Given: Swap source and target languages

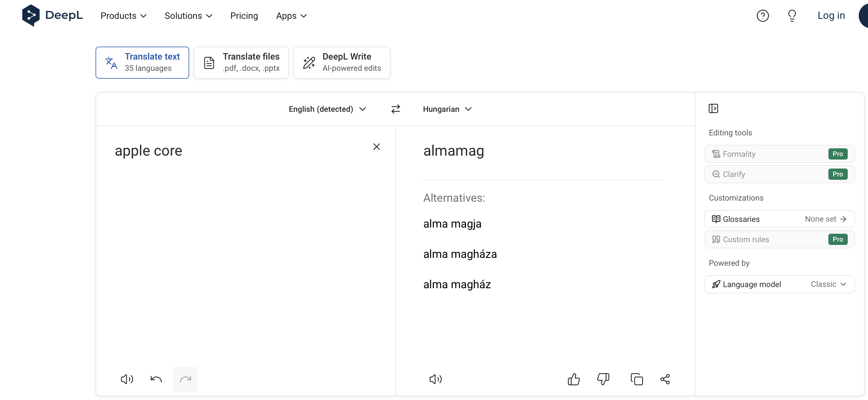Looking at the screenshot, I should [x=395, y=109].
